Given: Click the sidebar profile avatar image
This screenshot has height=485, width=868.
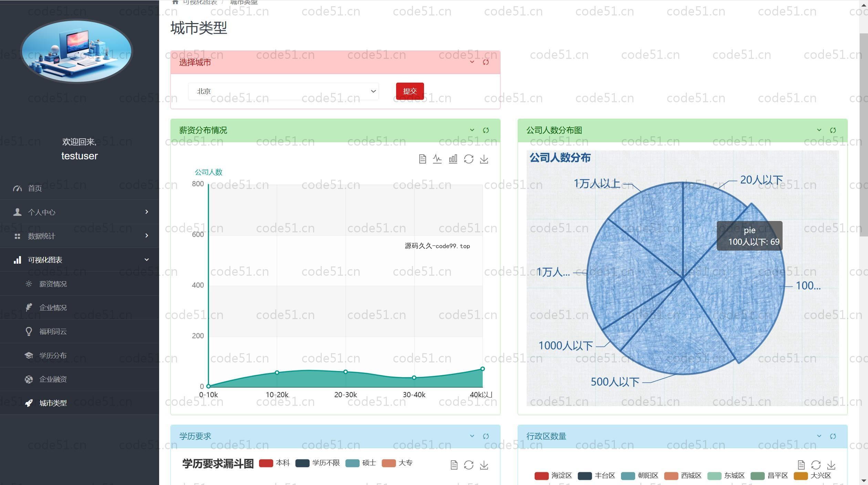Looking at the screenshot, I should pos(76,51).
